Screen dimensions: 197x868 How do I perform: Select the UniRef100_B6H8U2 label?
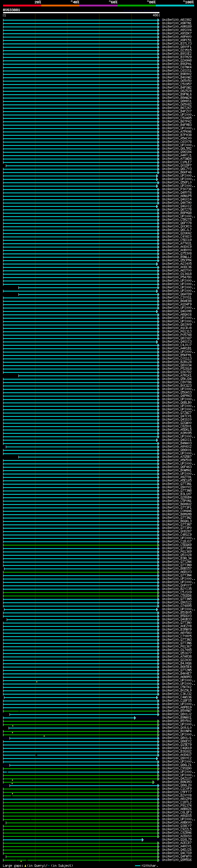pos(176,504)
